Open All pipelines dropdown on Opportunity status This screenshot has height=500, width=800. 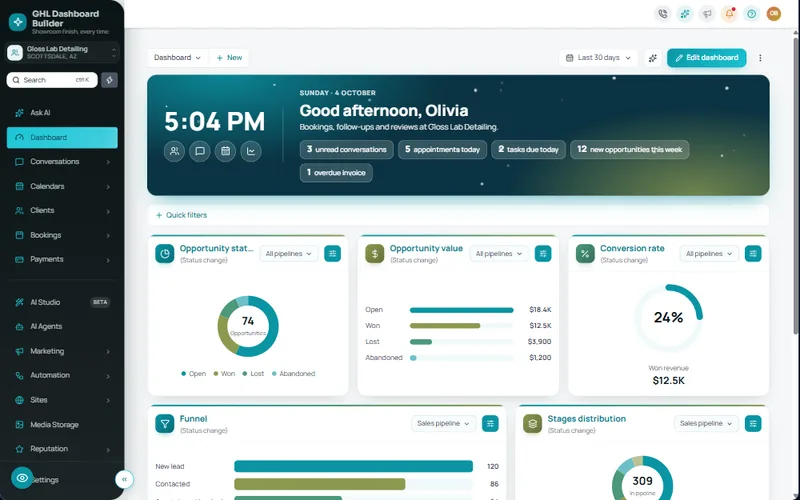289,254
